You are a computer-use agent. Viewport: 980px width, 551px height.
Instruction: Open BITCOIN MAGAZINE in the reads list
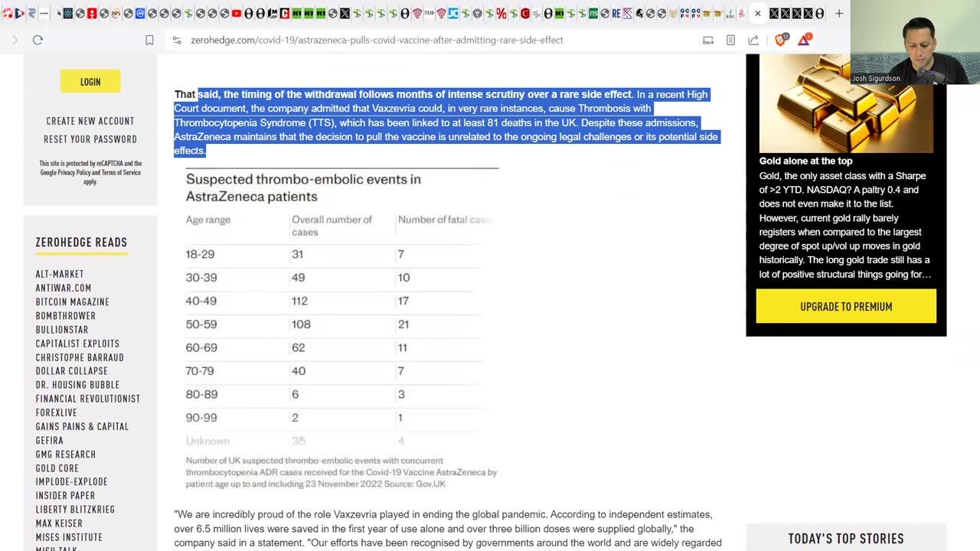[73, 302]
